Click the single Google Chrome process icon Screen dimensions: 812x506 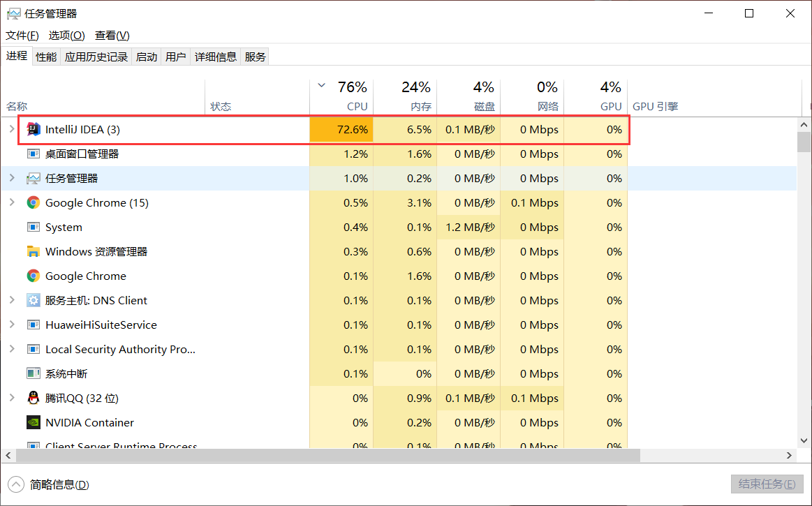[34, 276]
